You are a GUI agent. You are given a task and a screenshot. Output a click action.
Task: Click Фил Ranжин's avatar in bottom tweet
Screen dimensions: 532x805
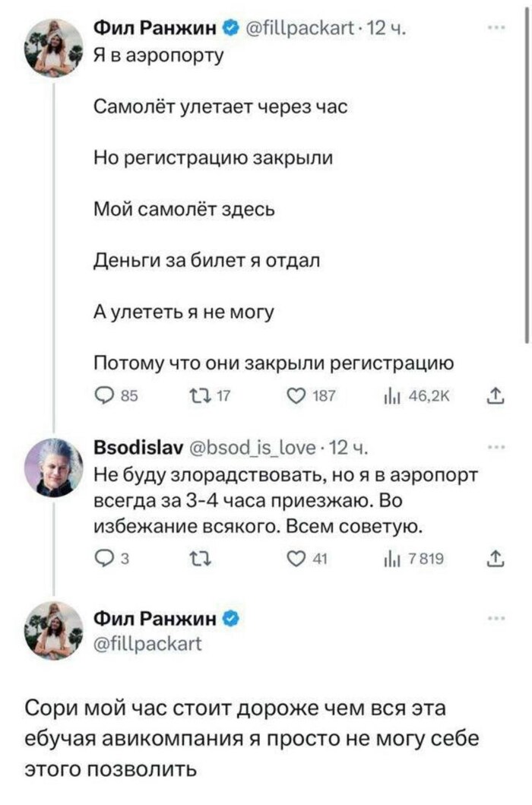coord(52,630)
